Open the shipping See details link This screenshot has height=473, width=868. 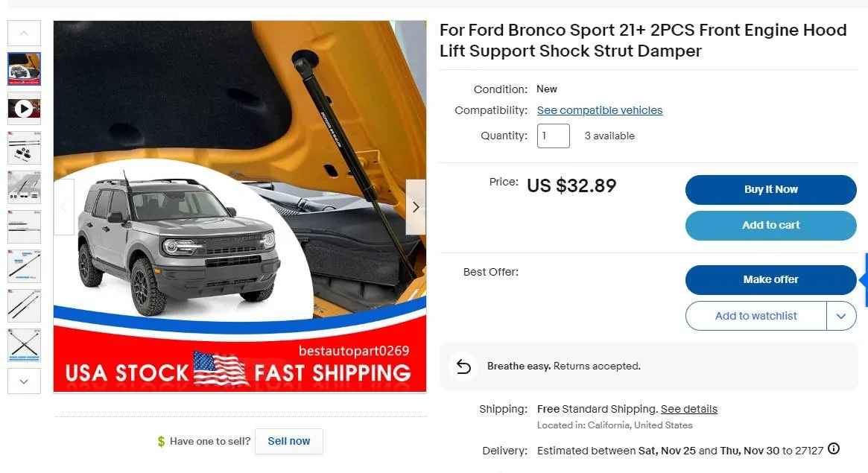688,408
